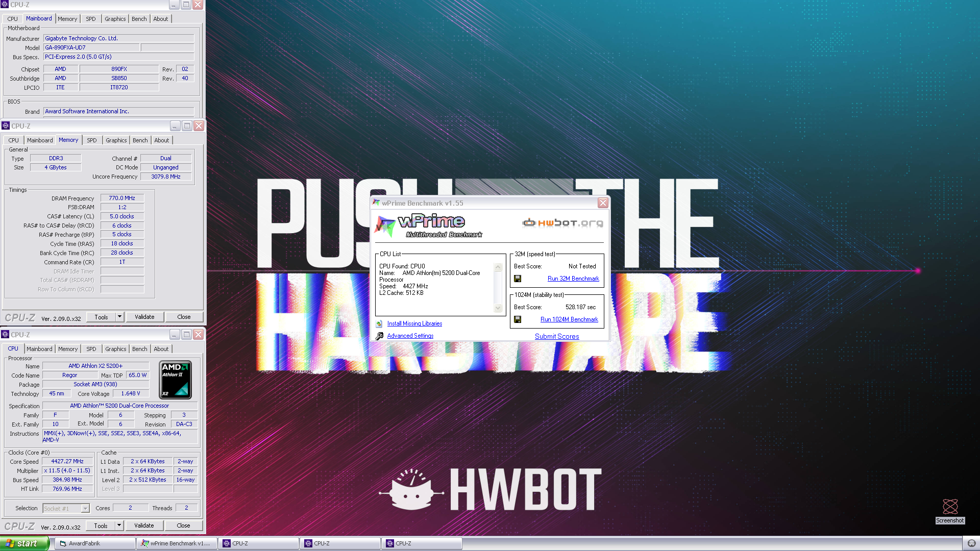Click Install Missing Libraries link
Viewport: 980px width, 551px height.
coord(414,323)
